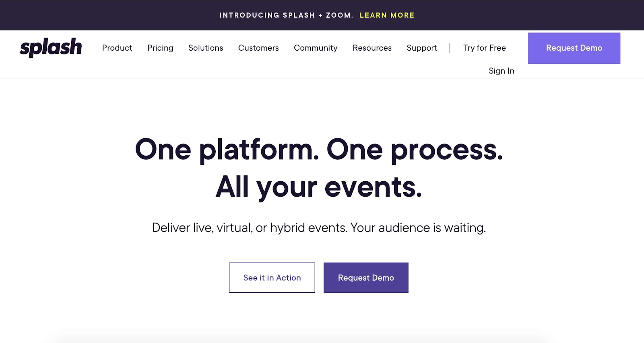Open the Community nav item

[316, 48]
